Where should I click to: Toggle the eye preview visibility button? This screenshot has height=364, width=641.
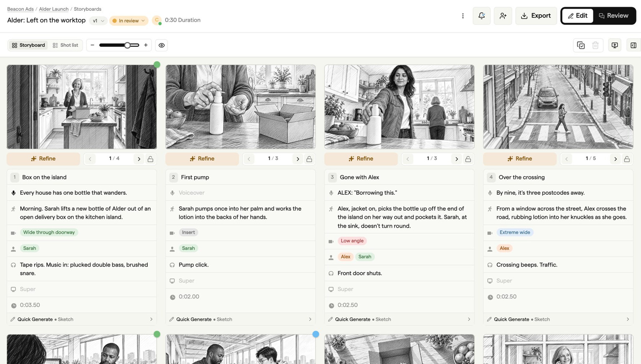162,45
